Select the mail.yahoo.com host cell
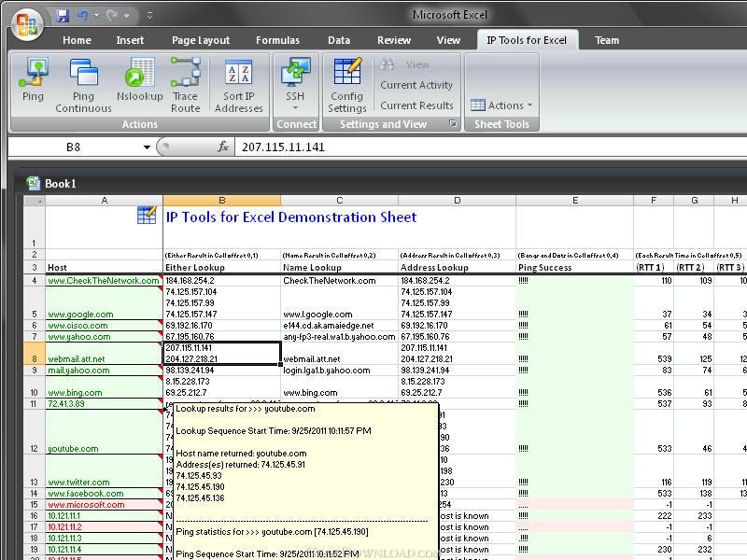This screenshot has height=560, width=747. (104, 370)
